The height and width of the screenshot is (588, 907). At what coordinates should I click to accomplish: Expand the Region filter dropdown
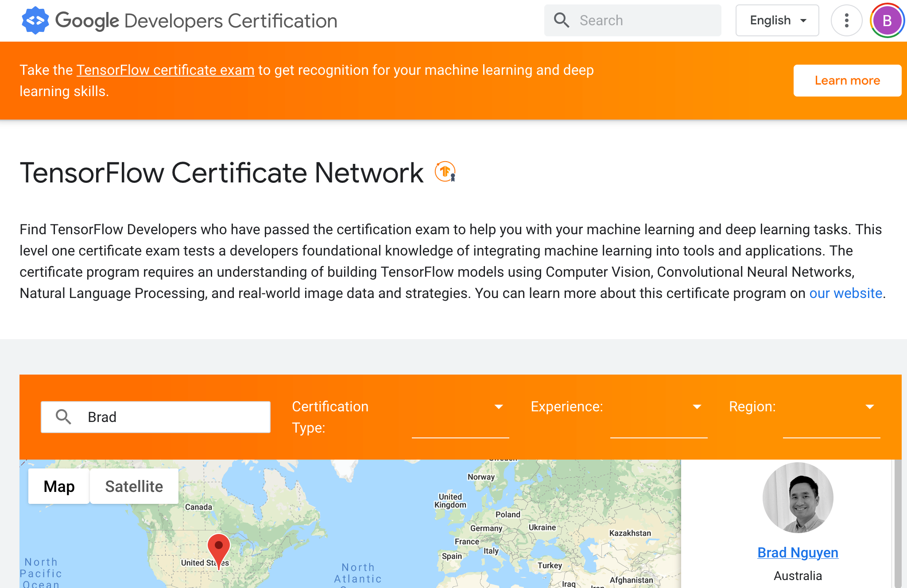(x=832, y=417)
